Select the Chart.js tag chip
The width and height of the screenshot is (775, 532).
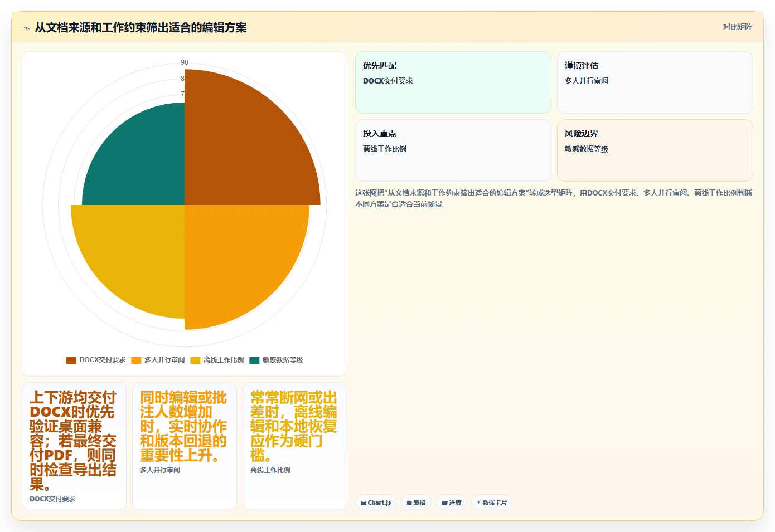[x=376, y=502]
